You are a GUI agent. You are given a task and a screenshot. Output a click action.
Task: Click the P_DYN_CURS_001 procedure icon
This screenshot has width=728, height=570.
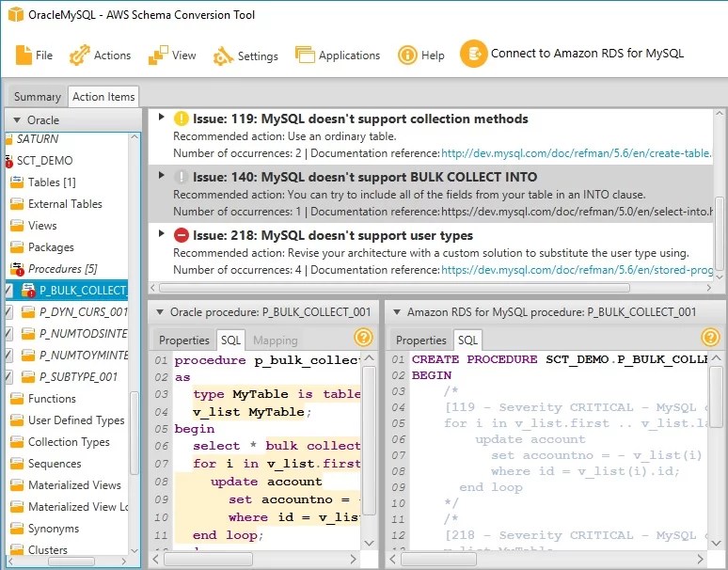pyautogui.click(x=28, y=312)
